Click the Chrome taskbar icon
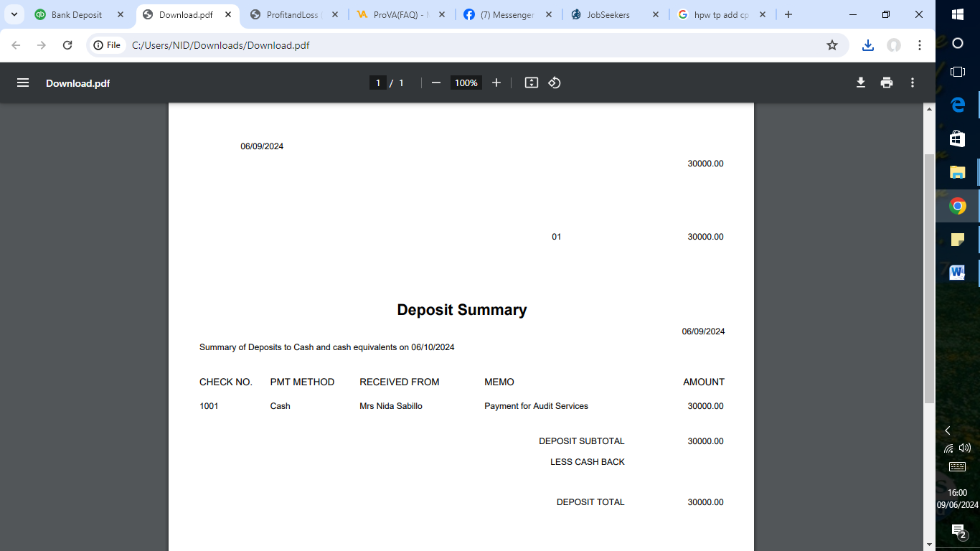The height and width of the screenshot is (551, 980). pyautogui.click(x=958, y=207)
